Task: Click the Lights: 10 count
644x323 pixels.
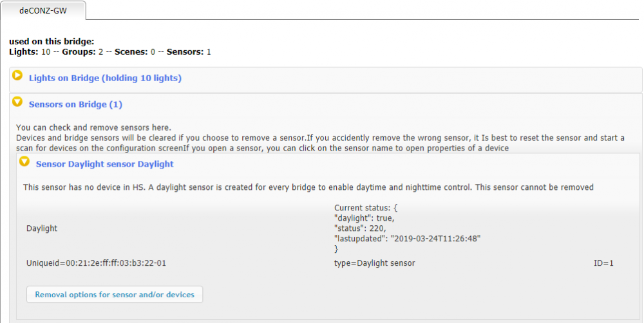Action: point(30,51)
